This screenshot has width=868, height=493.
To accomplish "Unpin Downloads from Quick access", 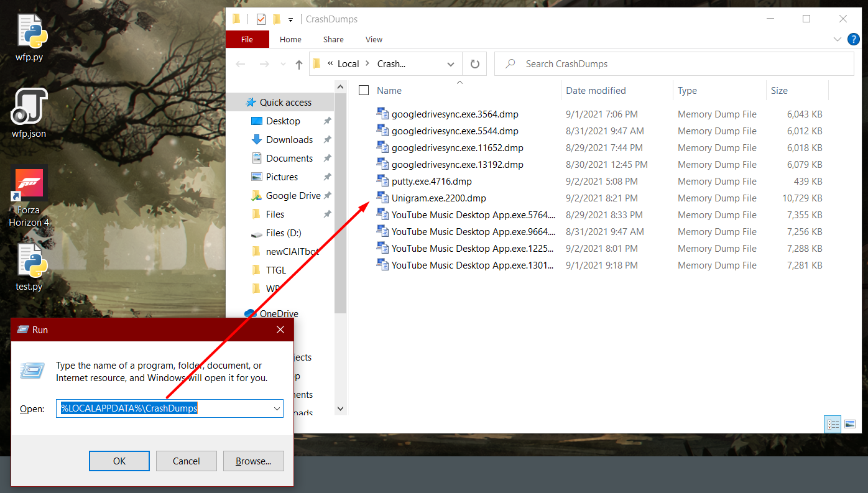I will pyautogui.click(x=327, y=139).
